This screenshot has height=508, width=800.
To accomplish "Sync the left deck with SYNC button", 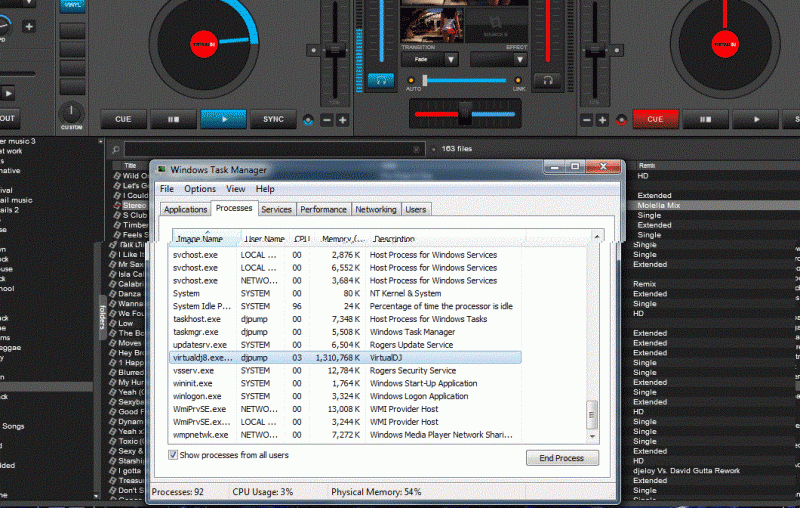I will [x=273, y=119].
